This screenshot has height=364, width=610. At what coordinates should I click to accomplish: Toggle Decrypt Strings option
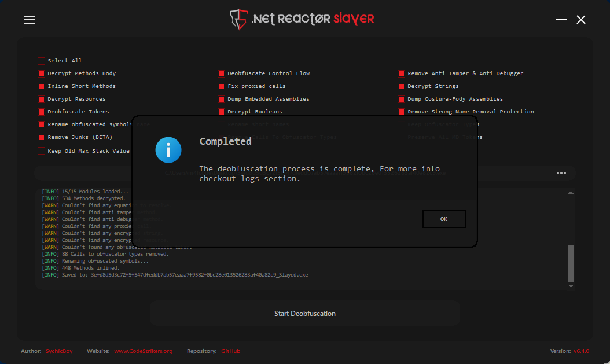click(401, 86)
